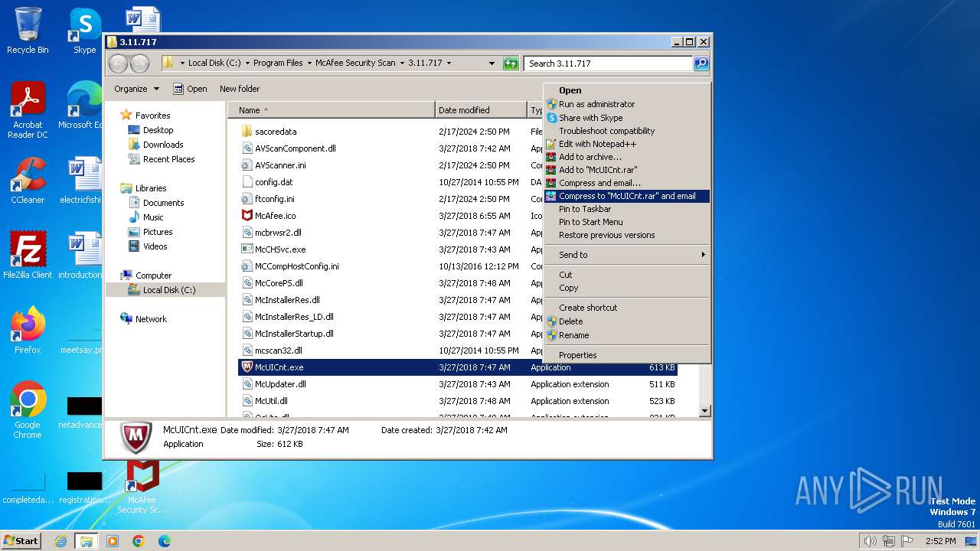980x551 pixels.
Task: Open the Organize dropdown menu
Action: [x=136, y=89]
